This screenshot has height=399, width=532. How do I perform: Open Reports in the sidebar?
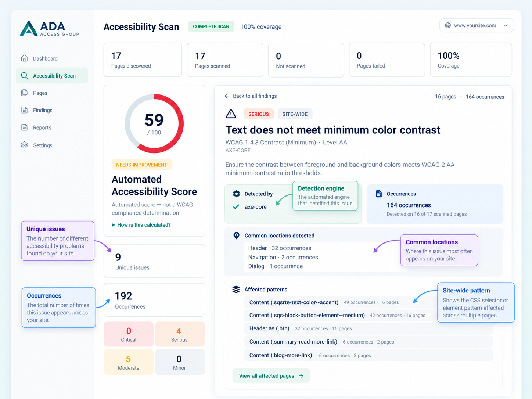[51, 127]
